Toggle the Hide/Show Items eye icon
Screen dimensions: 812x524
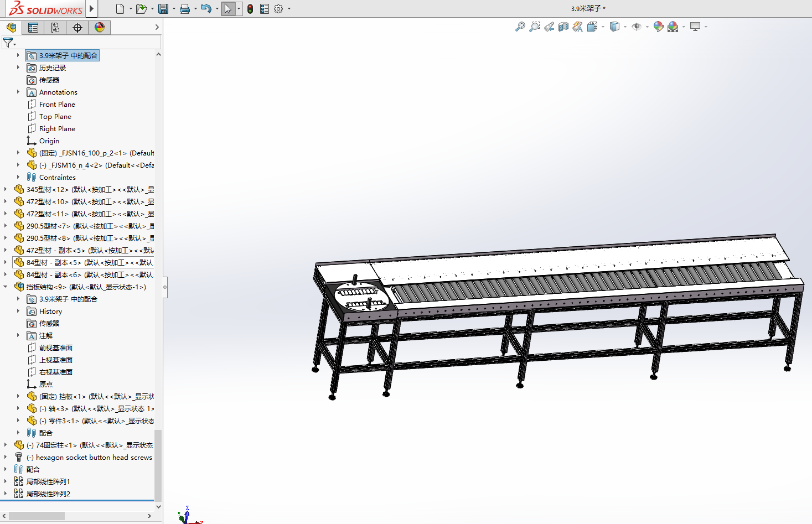click(x=637, y=27)
